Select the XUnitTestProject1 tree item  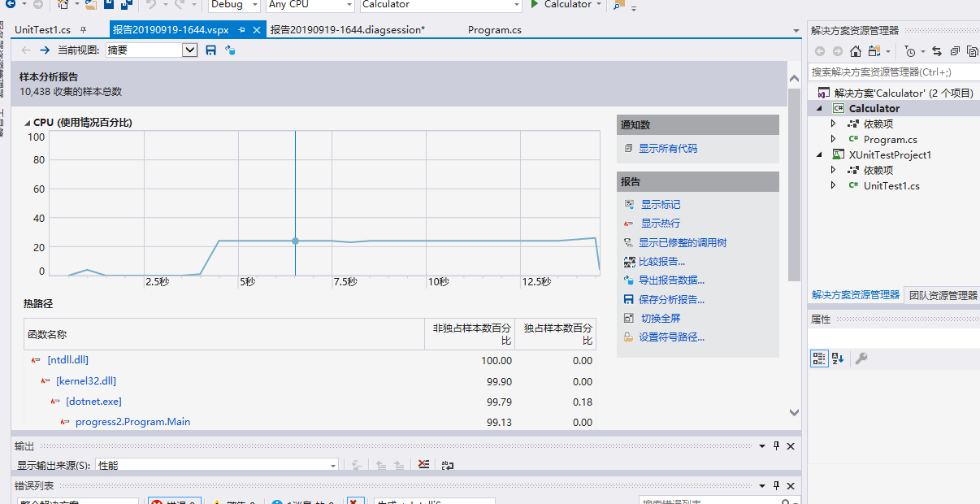point(890,154)
